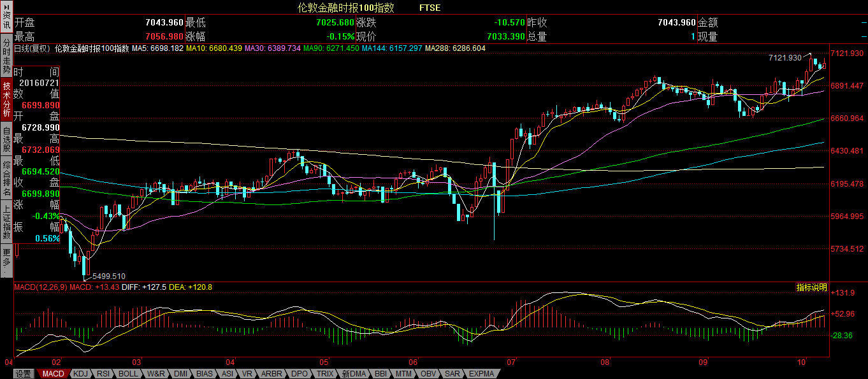Switch to the W&R indicator
This screenshot has width=868, height=379.
(156, 374)
